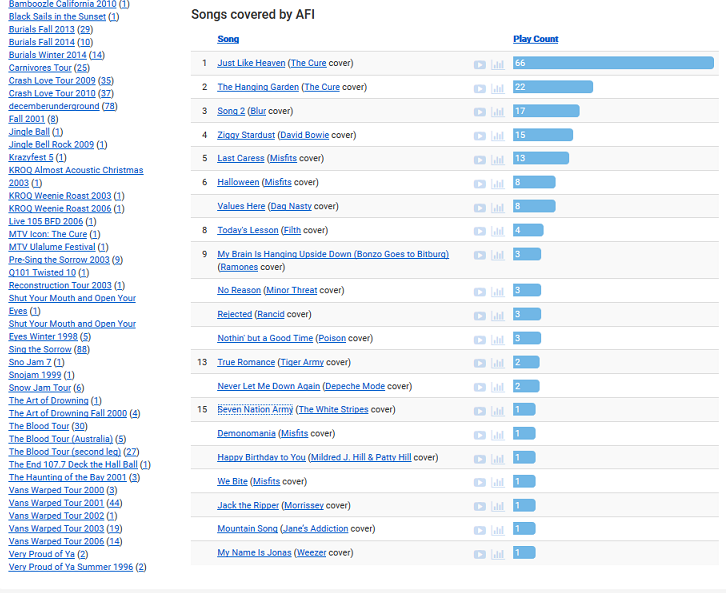Open stats chart for Song 2
This screenshot has width=726, height=593.
point(498,112)
